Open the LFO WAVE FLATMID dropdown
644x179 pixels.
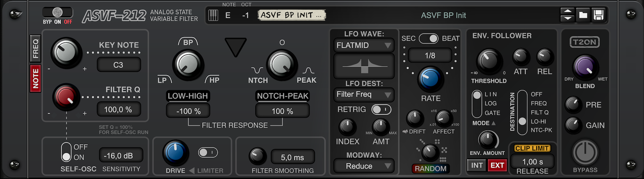coord(364,45)
